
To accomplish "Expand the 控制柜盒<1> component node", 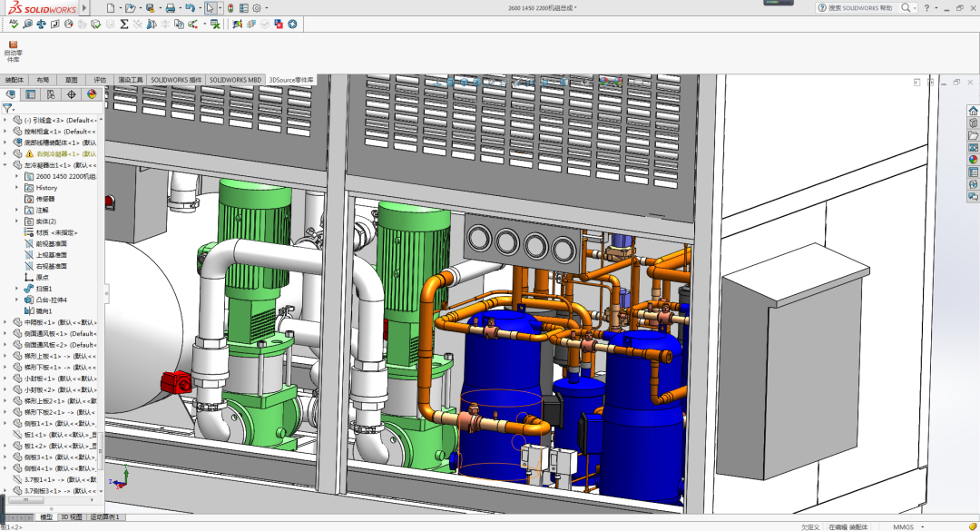I will (5, 132).
